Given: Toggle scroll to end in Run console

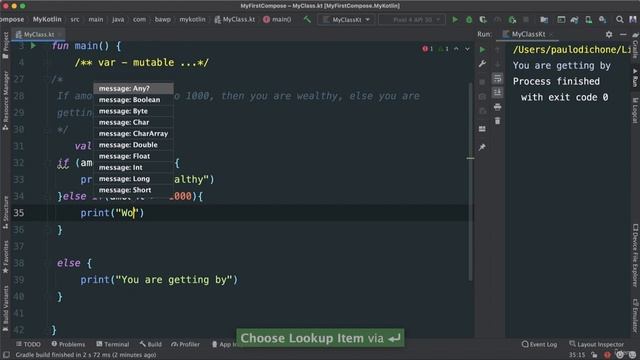Looking at the screenshot, I should [x=497, y=93].
